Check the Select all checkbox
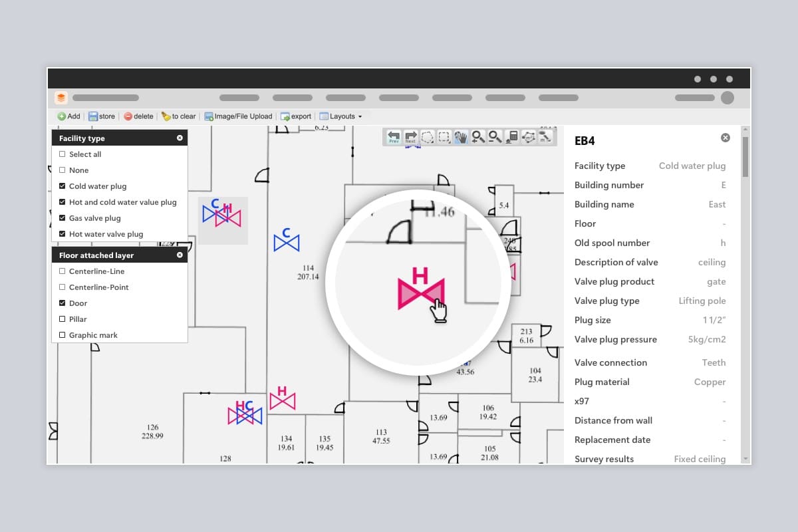 pos(63,154)
